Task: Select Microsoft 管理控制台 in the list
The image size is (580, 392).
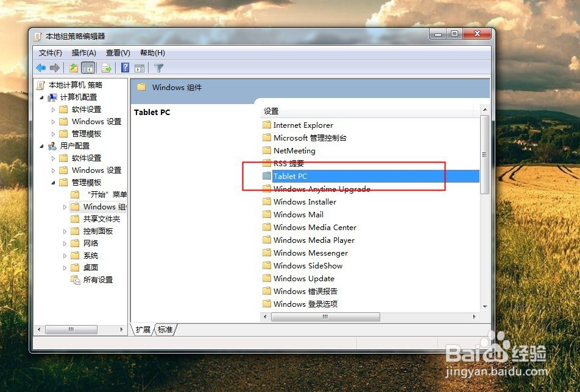Action: [310, 138]
